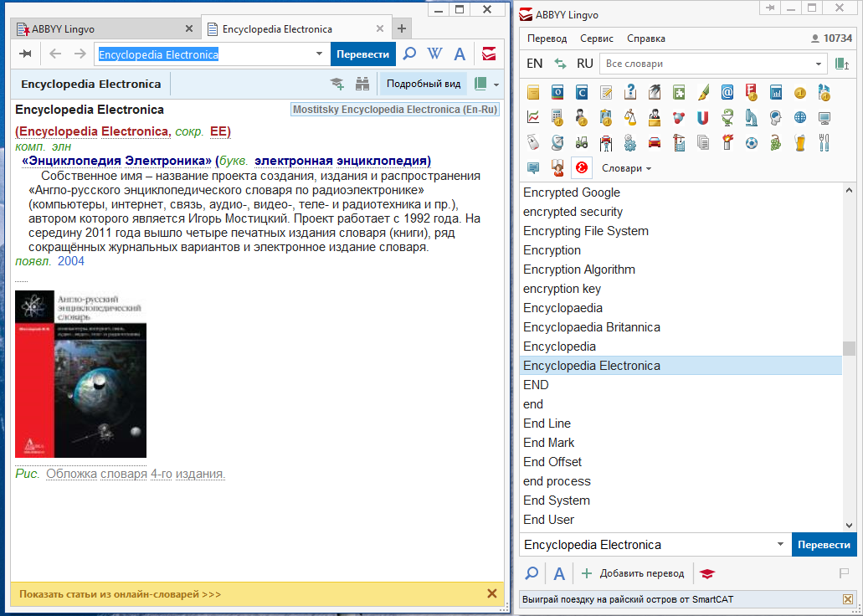Open the Словари dropdown menu
Screen dimensions: 863x616
tap(626, 168)
